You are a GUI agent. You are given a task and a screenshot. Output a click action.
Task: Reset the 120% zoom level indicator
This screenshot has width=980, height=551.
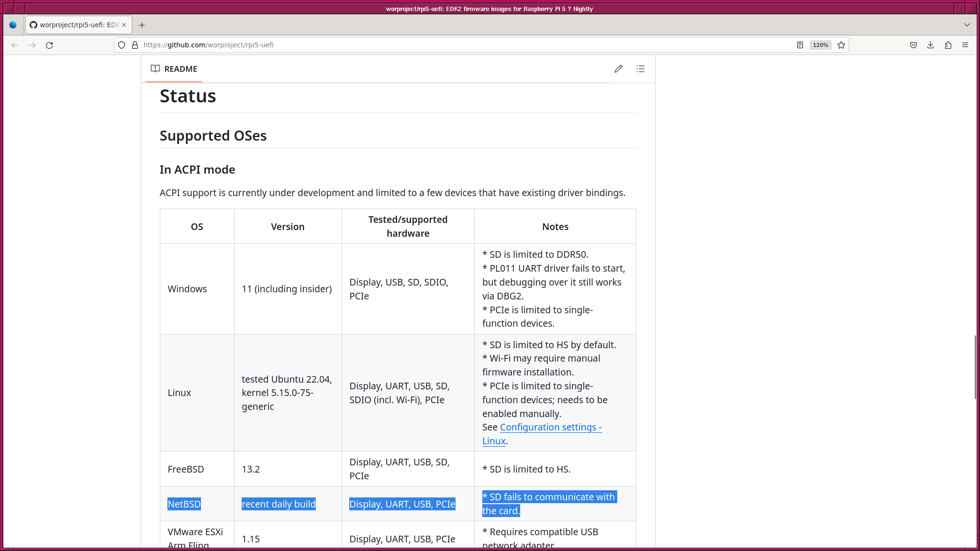pyautogui.click(x=820, y=45)
